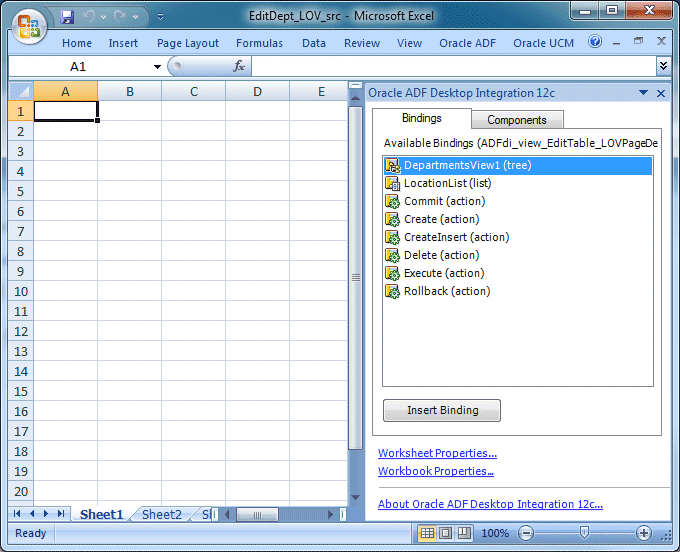Select the Delete (action) binding icon
The image size is (680, 552).
tap(392, 255)
